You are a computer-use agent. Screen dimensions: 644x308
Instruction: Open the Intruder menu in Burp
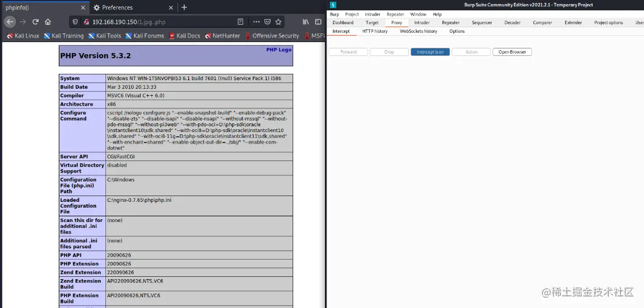click(x=373, y=14)
